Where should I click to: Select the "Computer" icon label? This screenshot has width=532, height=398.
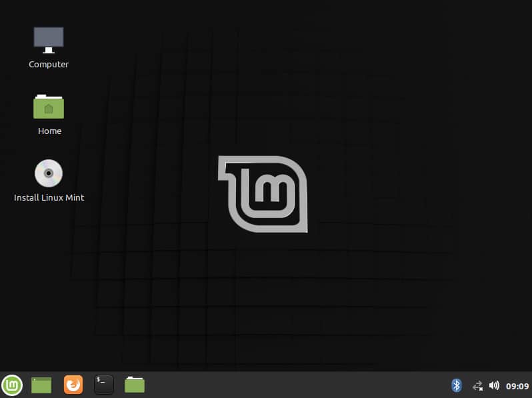(x=49, y=65)
